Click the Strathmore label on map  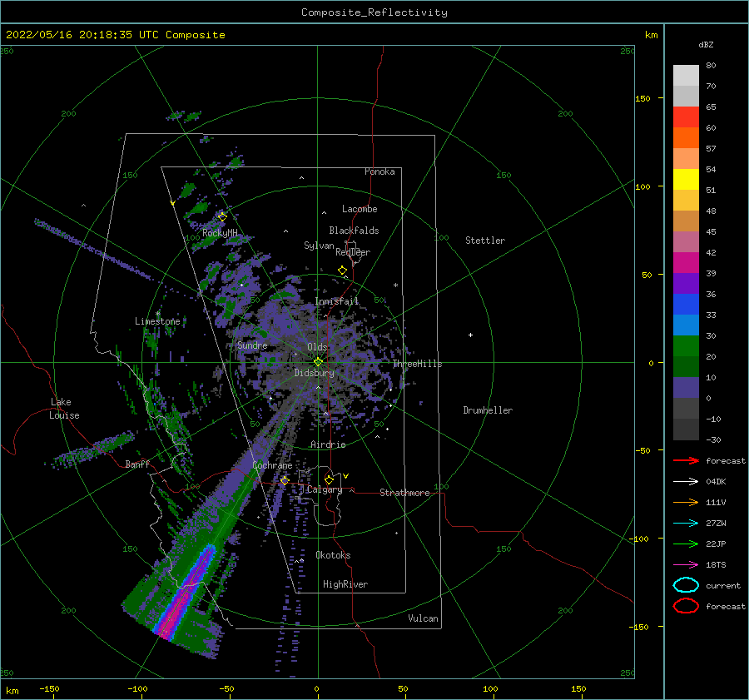404,493
